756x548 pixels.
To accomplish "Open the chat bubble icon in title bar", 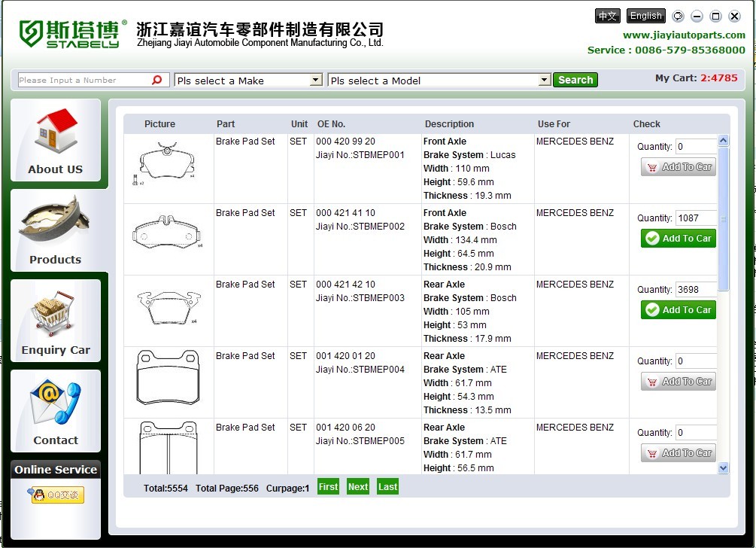I will pos(678,17).
